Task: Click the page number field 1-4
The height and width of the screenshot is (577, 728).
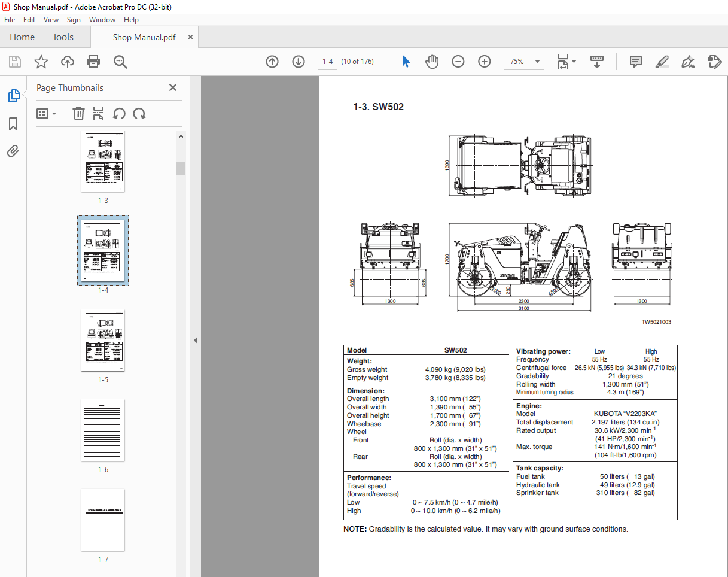Action: (327, 62)
